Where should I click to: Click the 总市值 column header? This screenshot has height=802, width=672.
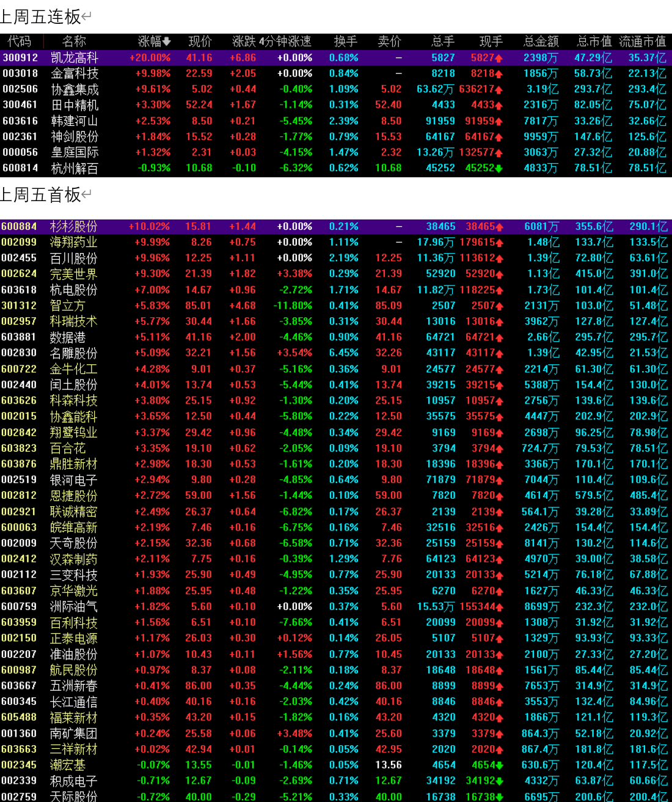[x=594, y=42]
